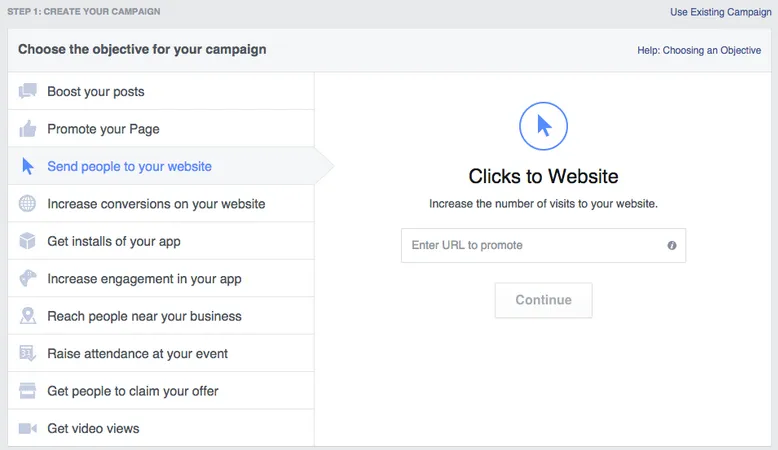Viewport: 778px width, 450px height.
Task: Click the globe conversions icon
Action: click(x=28, y=204)
